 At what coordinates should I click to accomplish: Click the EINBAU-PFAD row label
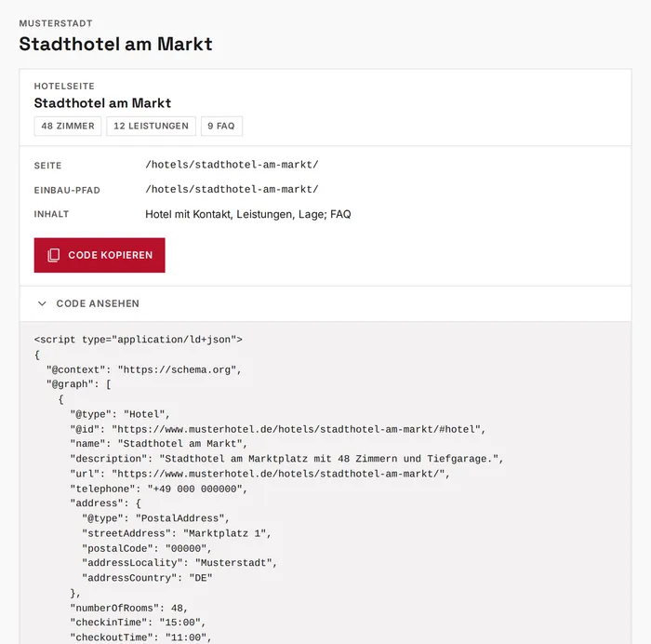pyautogui.click(x=67, y=190)
